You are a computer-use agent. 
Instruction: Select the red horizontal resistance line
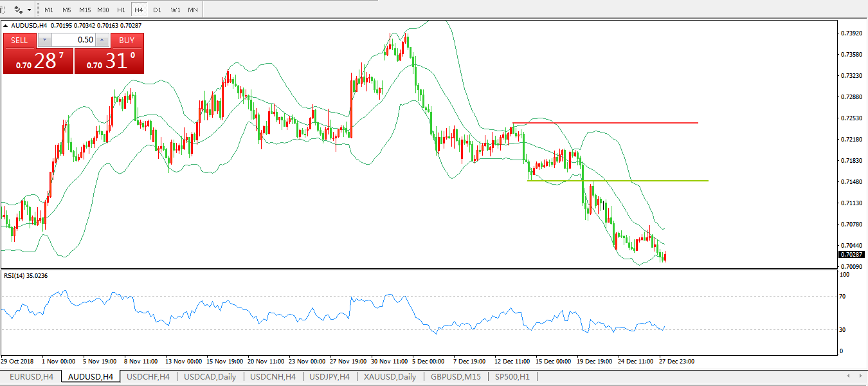tap(604, 123)
